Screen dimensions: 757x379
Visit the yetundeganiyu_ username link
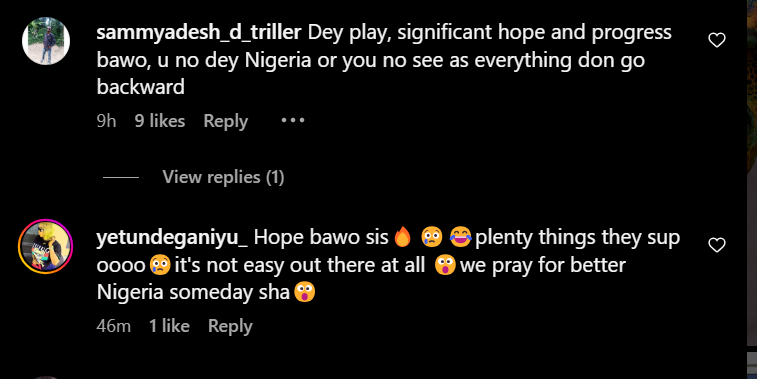pos(172,237)
